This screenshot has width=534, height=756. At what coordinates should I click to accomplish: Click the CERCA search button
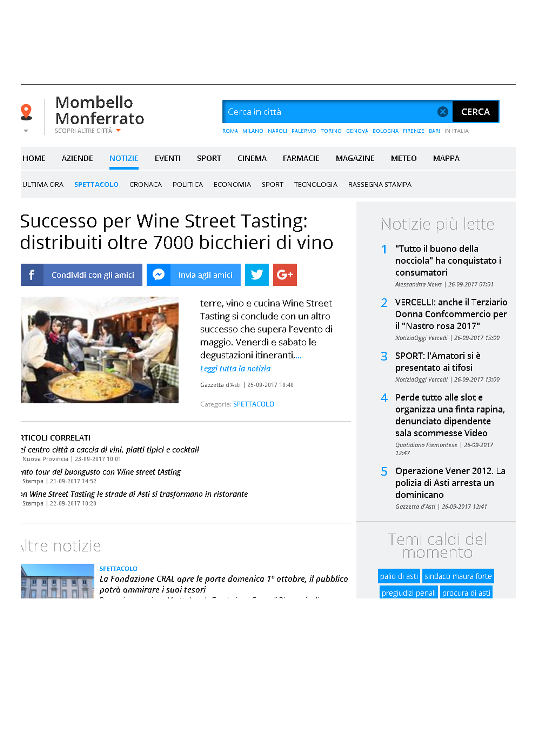pyautogui.click(x=475, y=112)
